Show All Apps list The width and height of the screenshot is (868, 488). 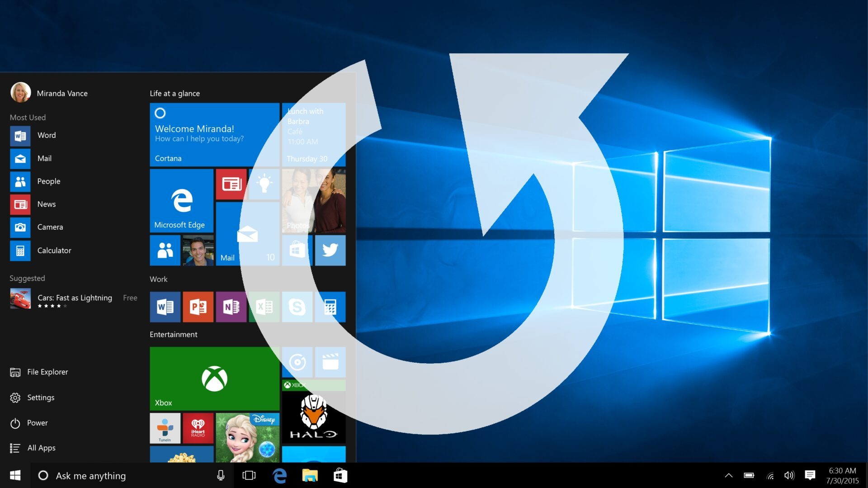tap(33, 448)
